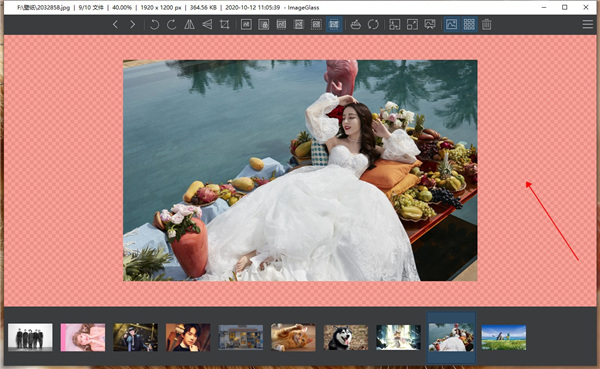Go to the previous image
Viewport: 600px width, 369px height.
tap(115, 24)
